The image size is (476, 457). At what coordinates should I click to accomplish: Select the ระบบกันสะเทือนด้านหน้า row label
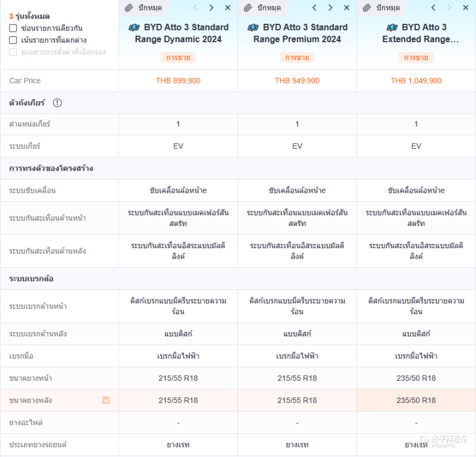tap(48, 218)
